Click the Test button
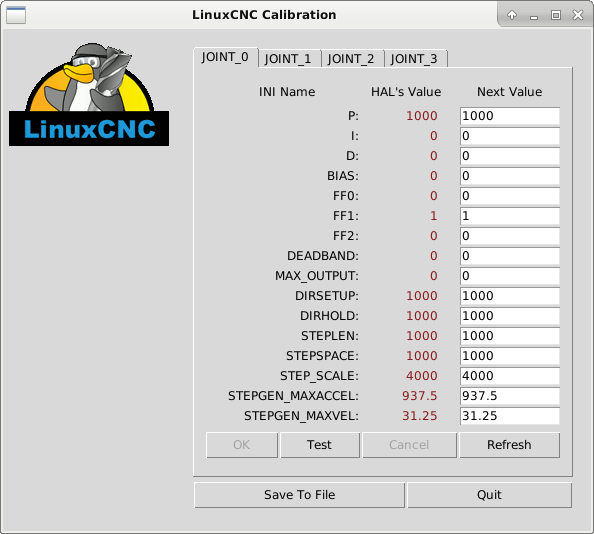This screenshot has width=594, height=534. 319,445
